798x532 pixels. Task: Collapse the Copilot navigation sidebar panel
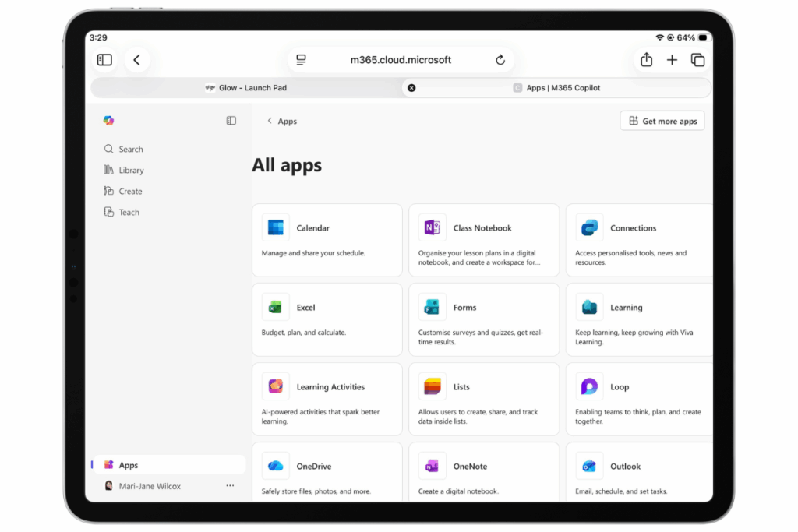coord(231,121)
